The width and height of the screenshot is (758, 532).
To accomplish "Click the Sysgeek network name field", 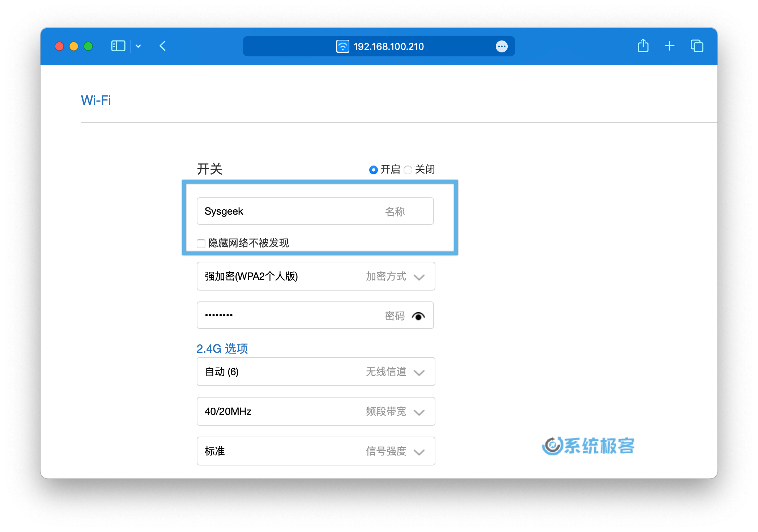I will pos(315,211).
